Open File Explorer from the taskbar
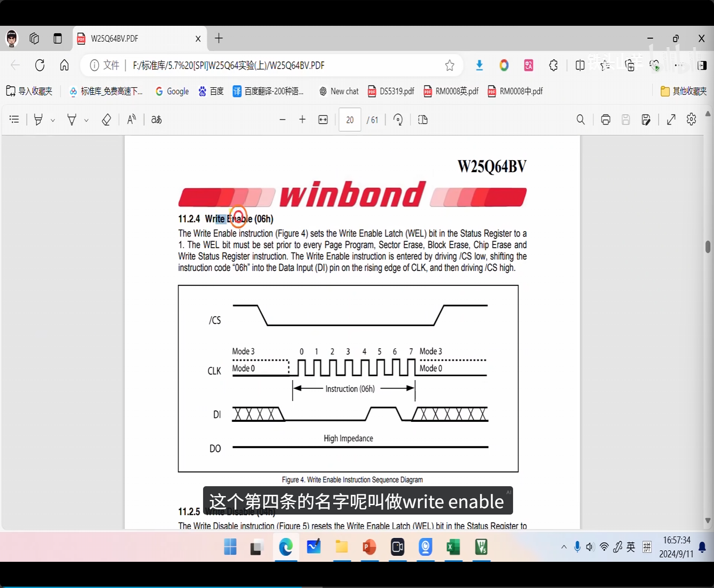Screen dimensions: 714x588 342,547
